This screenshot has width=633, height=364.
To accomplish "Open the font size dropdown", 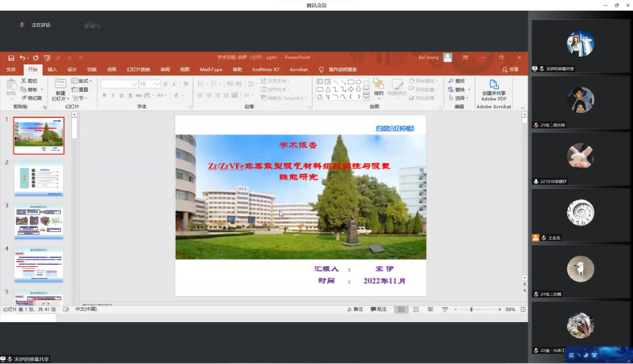I will point(158,84).
